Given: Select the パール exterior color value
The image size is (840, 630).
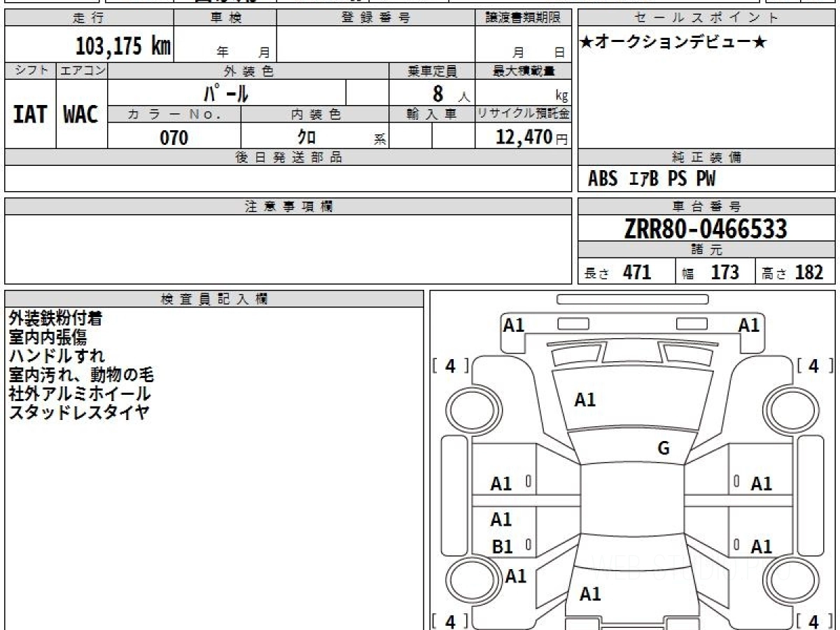Looking at the screenshot, I should (x=226, y=92).
